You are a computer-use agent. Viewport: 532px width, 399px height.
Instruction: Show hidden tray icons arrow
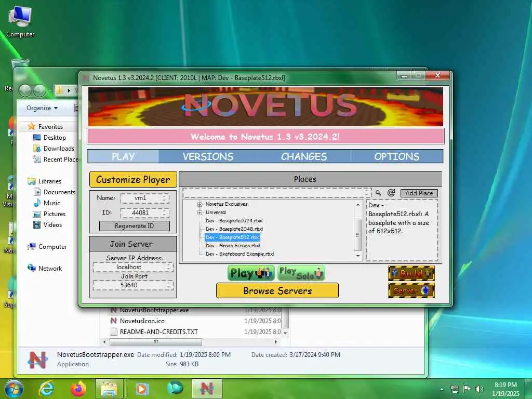pyautogui.click(x=442, y=389)
